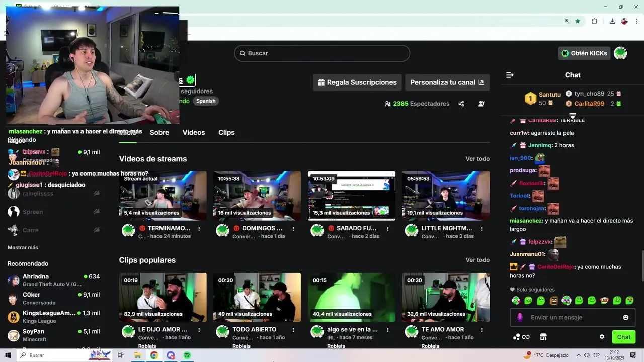Open options menu for LITTLE NIGHTM... video
The height and width of the screenshot is (362, 644).
tap(482, 228)
